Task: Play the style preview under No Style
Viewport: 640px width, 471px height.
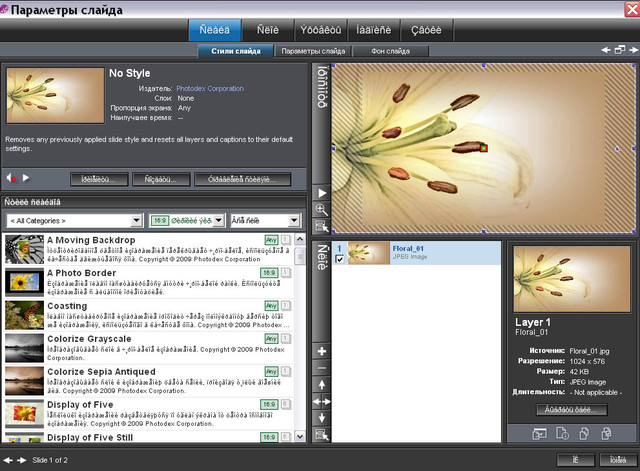Action: pos(26,178)
